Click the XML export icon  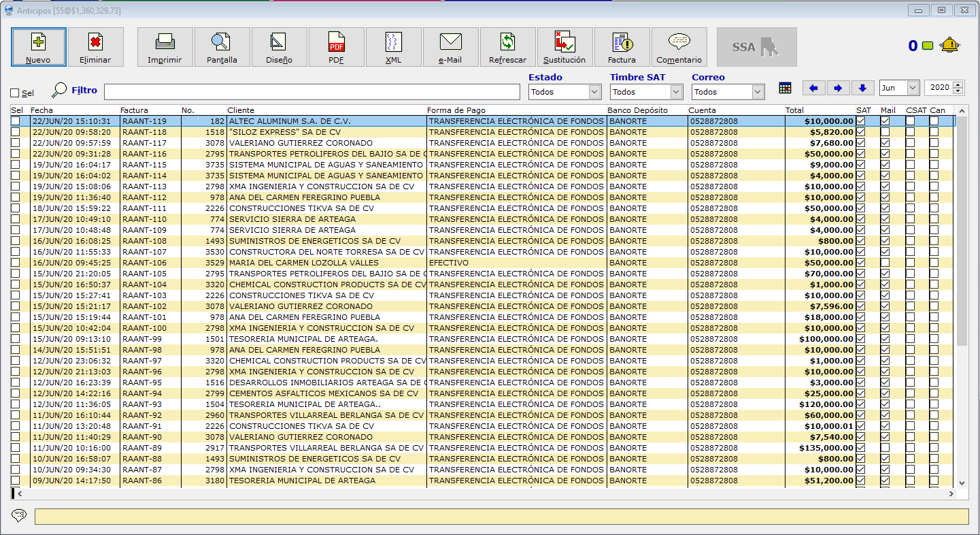(x=393, y=42)
